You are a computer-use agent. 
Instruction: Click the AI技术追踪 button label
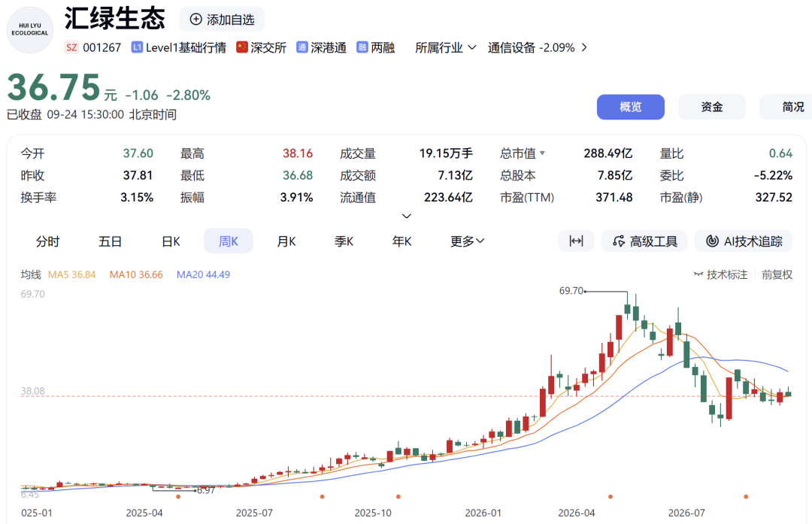point(753,241)
